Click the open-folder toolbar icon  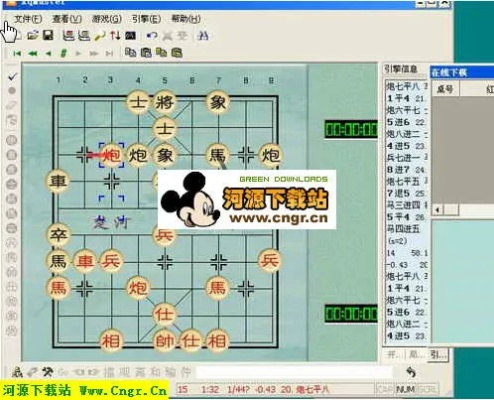point(33,35)
